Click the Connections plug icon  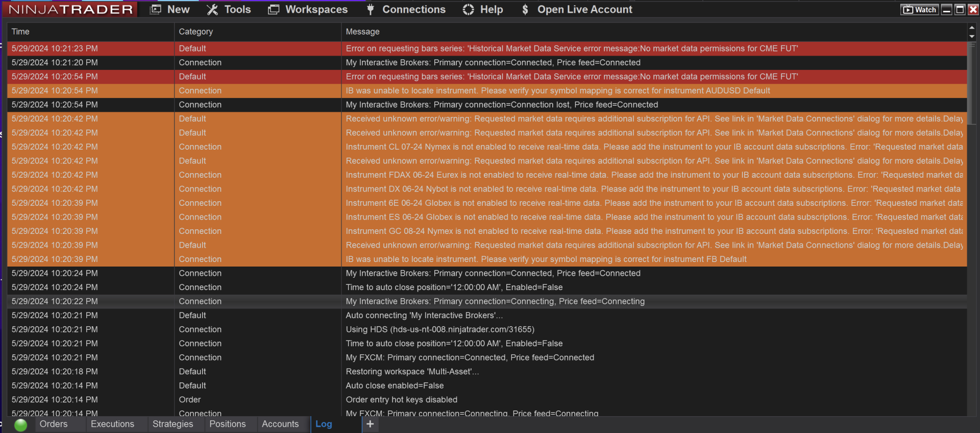[371, 9]
